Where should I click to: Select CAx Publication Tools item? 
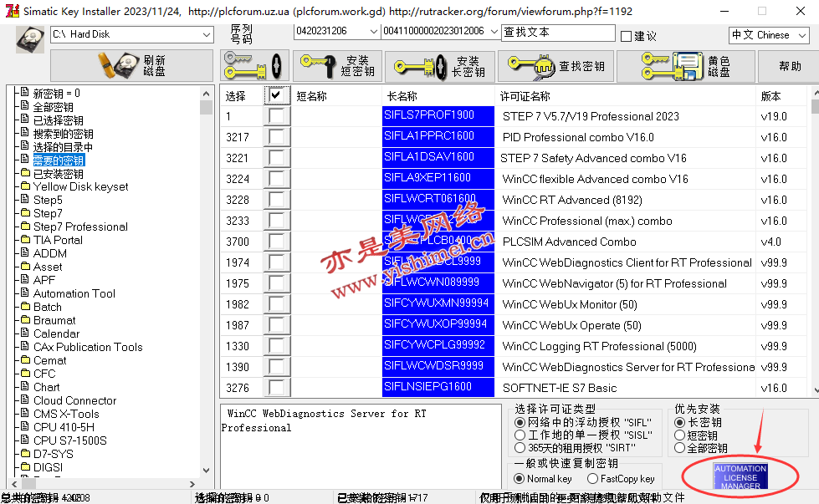click(x=88, y=348)
